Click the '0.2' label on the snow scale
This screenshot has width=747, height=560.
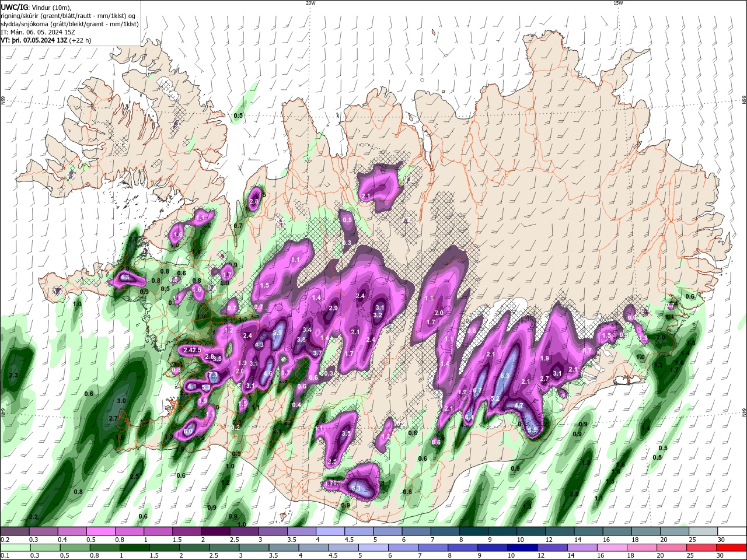click(x=5, y=540)
